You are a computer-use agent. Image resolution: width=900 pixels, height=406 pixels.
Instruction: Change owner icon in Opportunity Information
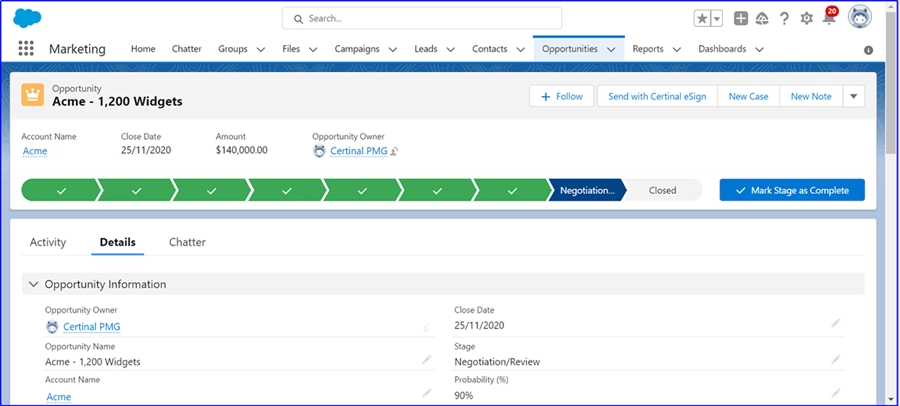426,327
